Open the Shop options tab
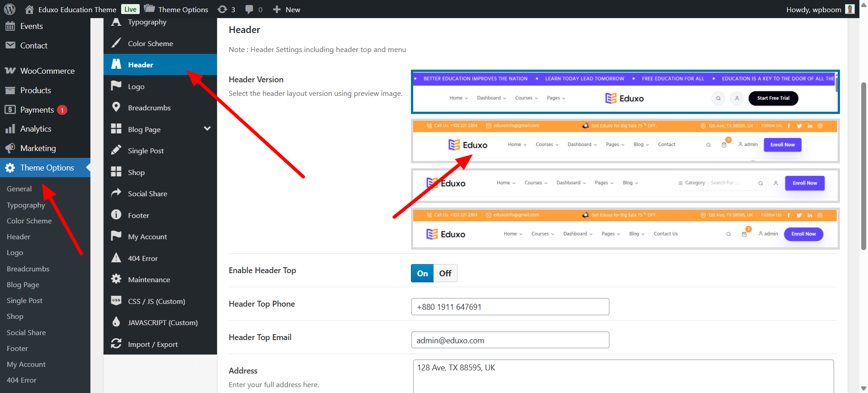868x393 pixels. (160, 172)
